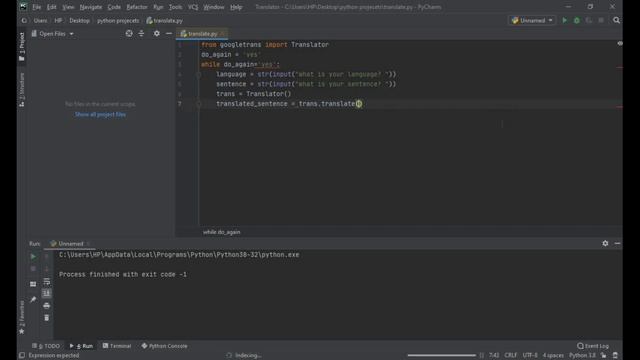Open the Python Console tool window
Image resolution: width=640 pixels, height=360 pixels.
[x=164, y=346]
